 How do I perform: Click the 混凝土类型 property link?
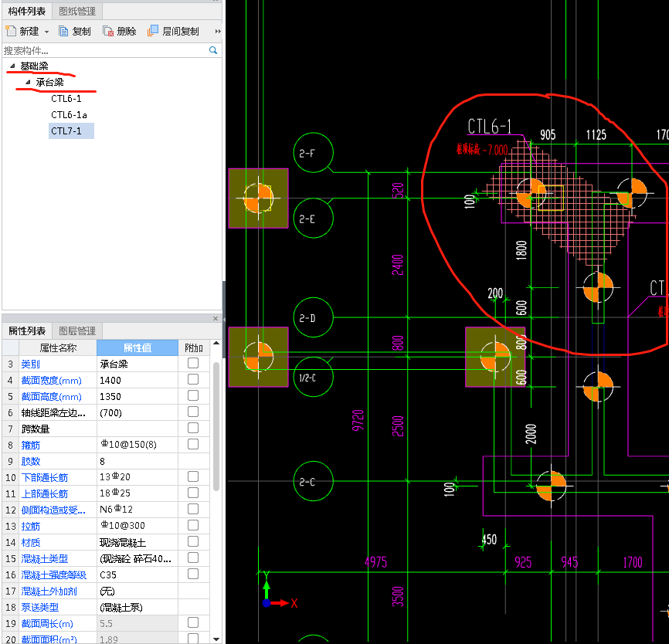click(44, 559)
